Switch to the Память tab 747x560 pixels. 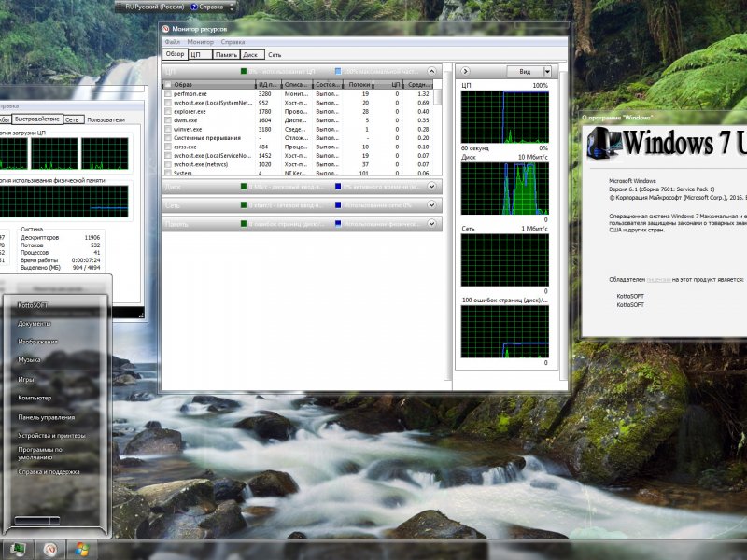click(226, 55)
